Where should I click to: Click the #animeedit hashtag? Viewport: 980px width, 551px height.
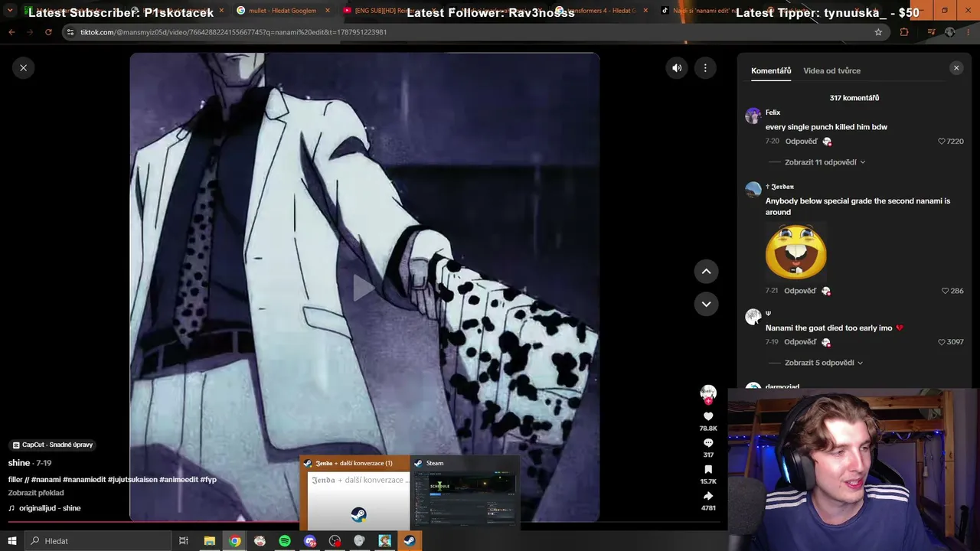click(x=179, y=480)
